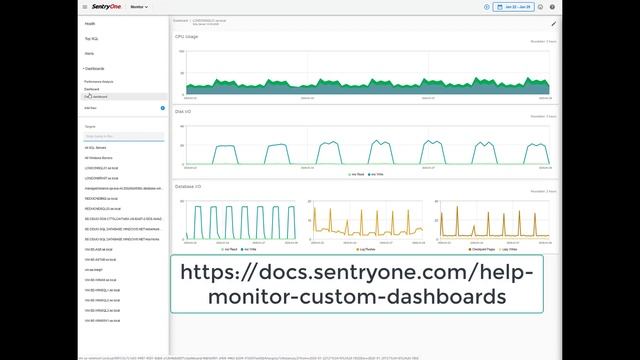Select All SQL Servers target
Screen dimensions: 640x360
click(x=95, y=148)
